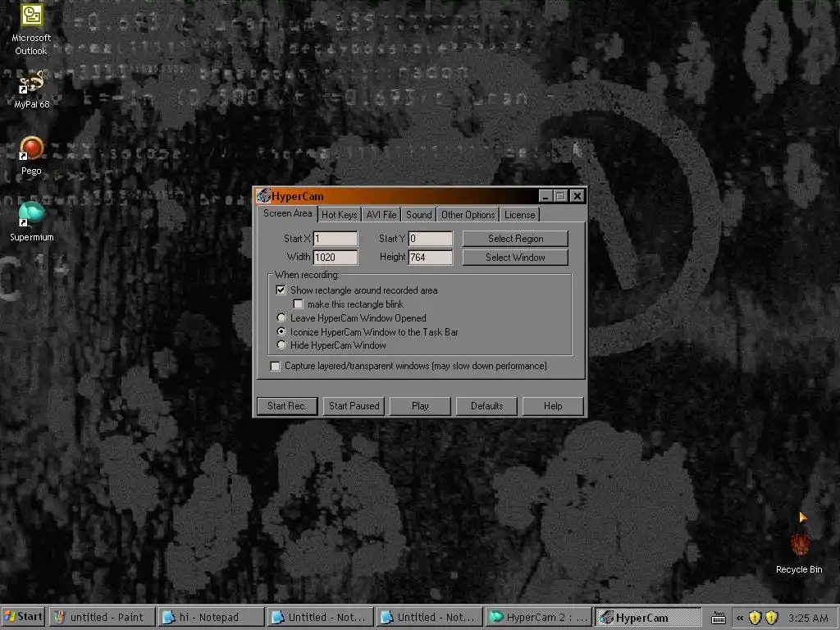
Task: Switch to HyperCam 2 taskbar button
Action: click(538, 617)
